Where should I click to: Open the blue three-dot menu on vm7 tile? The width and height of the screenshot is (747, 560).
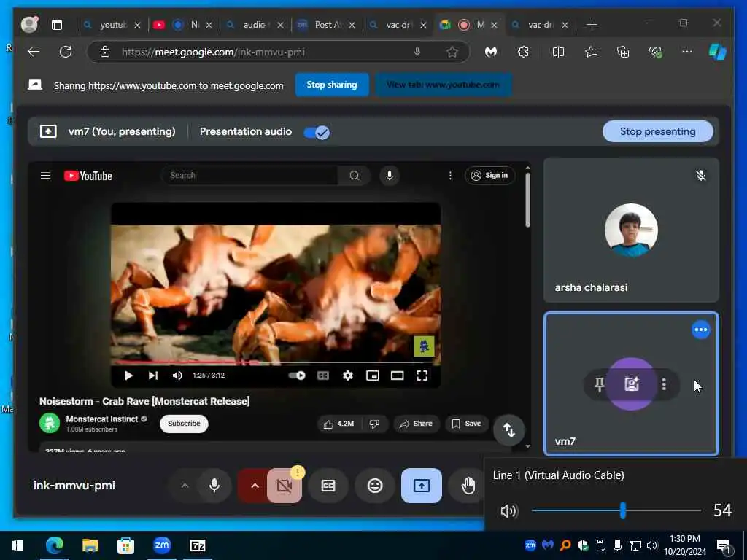point(700,330)
